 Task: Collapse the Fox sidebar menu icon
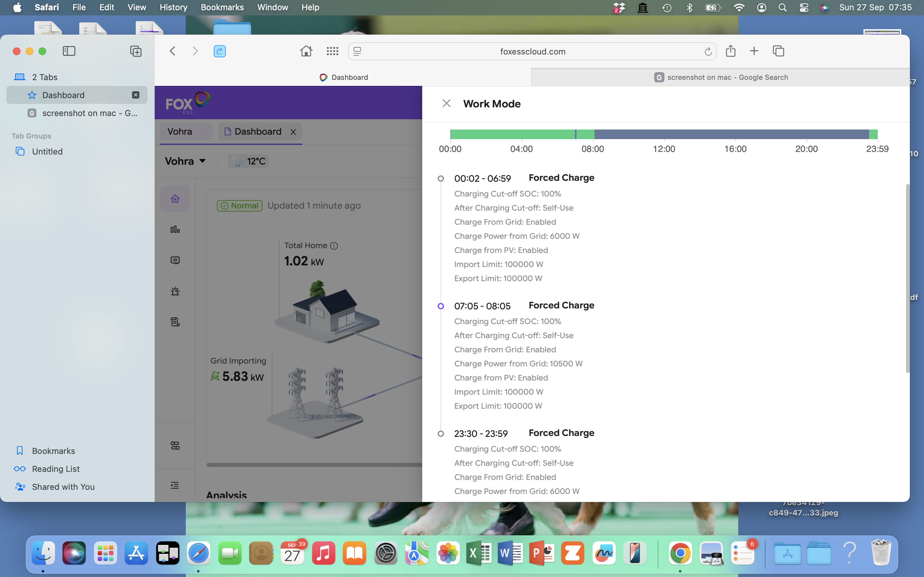pyautogui.click(x=175, y=485)
